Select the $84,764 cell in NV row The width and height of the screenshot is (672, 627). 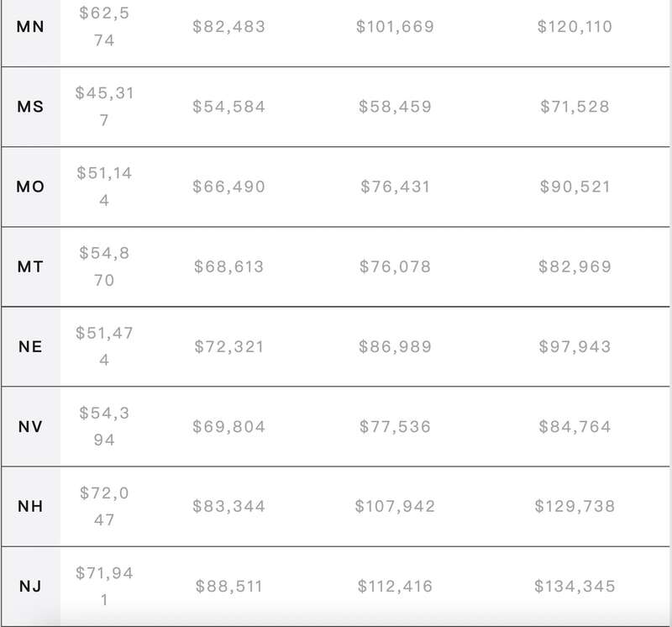pos(575,427)
